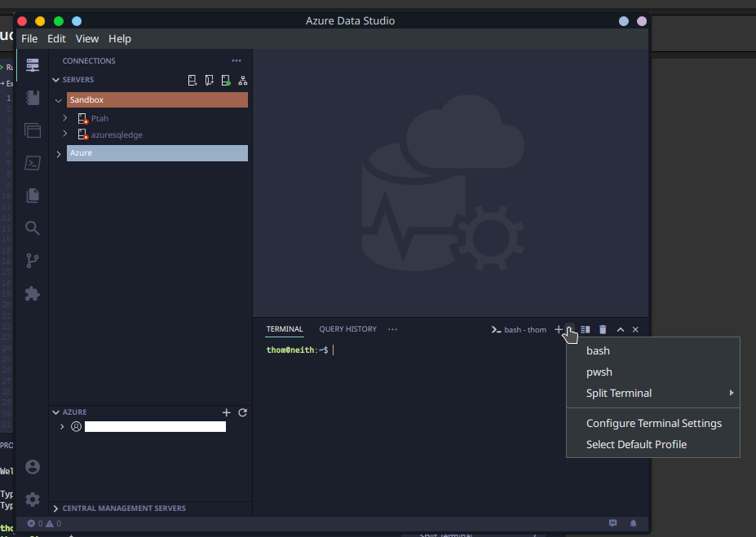The width and height of the screenshot is (756, 537).
Task: Open the Search view in the activity bar
Action: coord(32,228)
